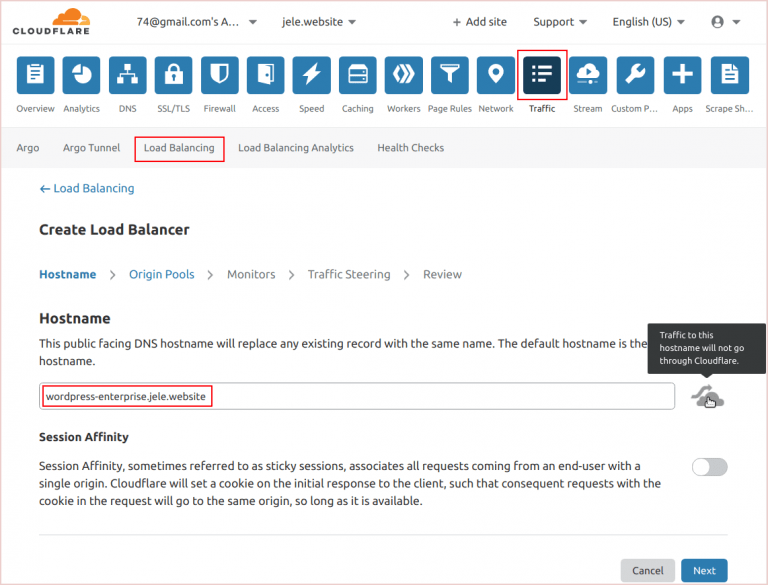
Task: Go to the Health Checks tab
Action: point(410,148)
